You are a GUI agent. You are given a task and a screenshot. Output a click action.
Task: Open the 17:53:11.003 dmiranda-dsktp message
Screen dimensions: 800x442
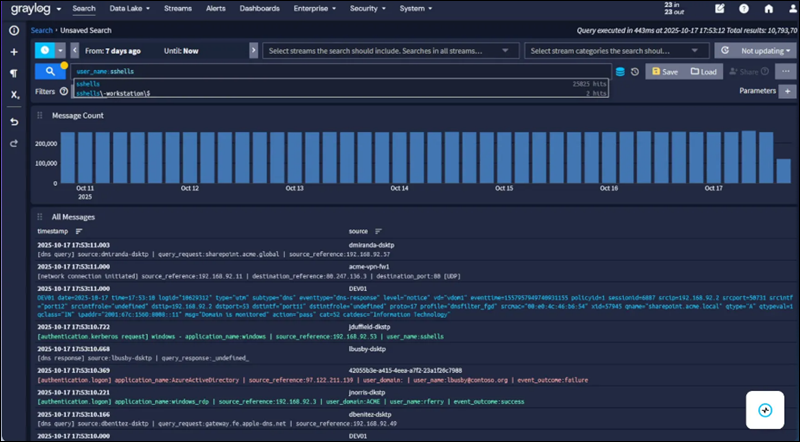click(413, 250)
